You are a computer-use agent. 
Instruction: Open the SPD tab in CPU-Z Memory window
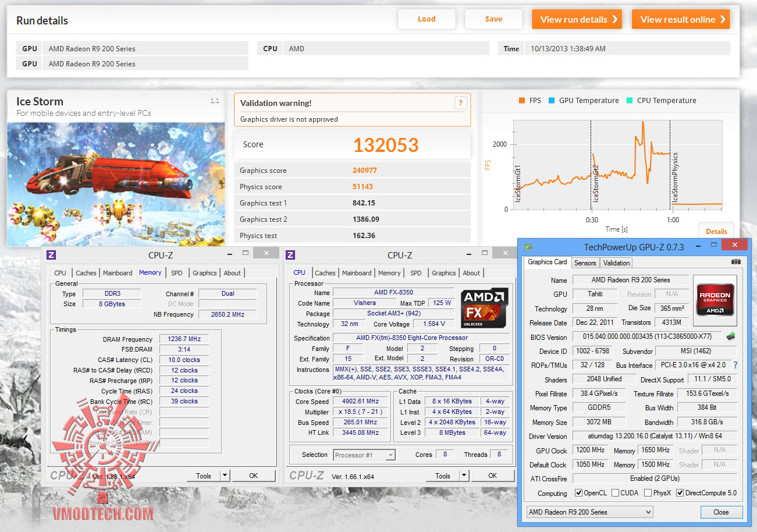tap(177, 273)
